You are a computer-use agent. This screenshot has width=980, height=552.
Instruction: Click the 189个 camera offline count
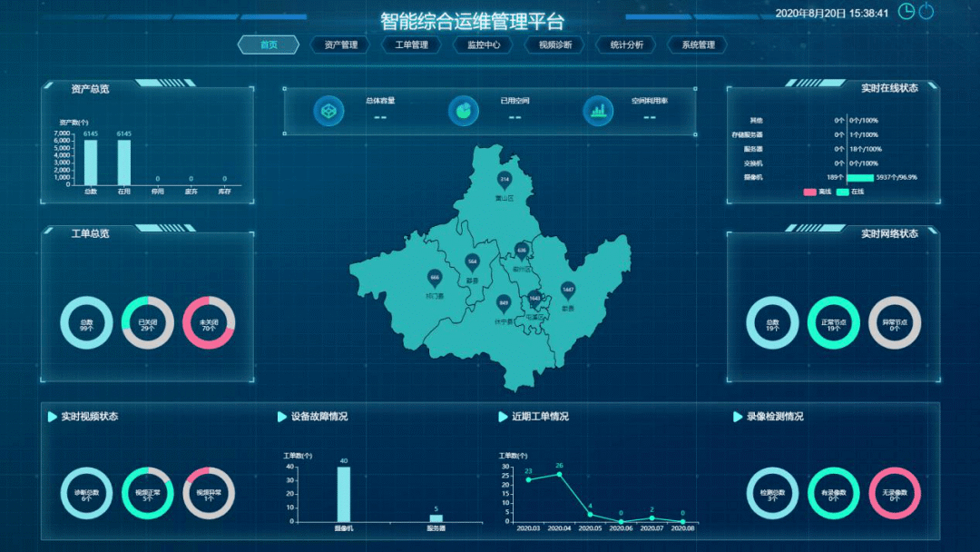tap(835, 178)
